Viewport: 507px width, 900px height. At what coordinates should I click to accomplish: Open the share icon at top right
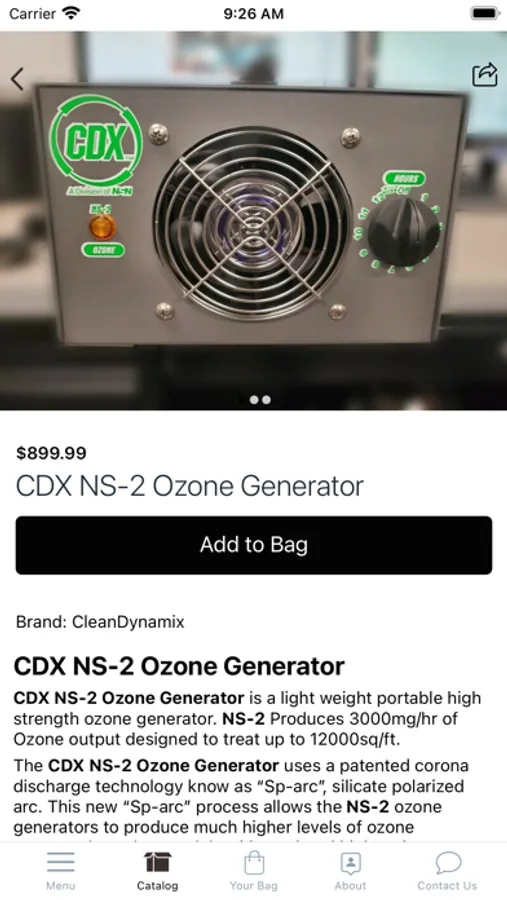click(485, 75)
